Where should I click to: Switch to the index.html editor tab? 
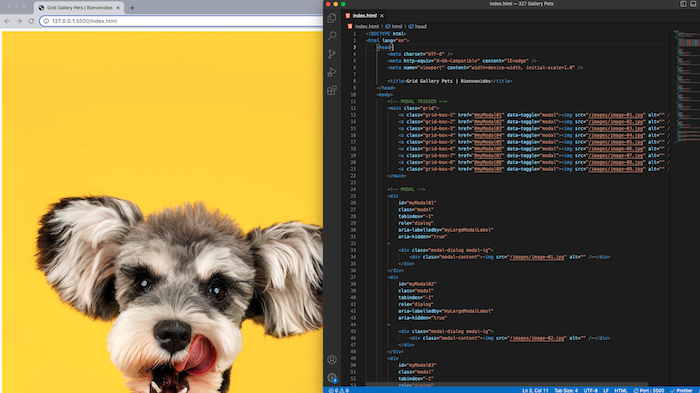click(x=364, y=16)
